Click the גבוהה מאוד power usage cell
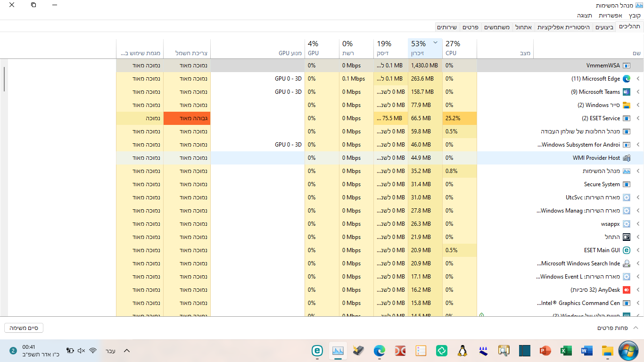Viewport: 644px width, 362px height. pos(187,118)
